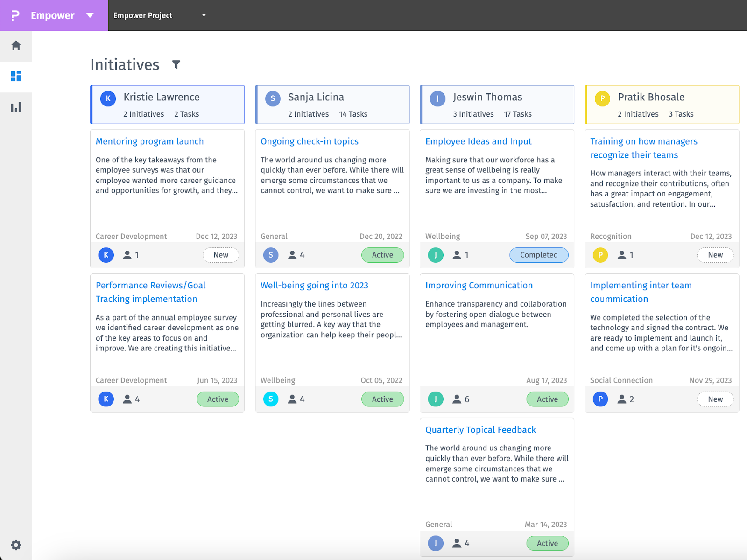Click Pratik Bhosale's yellow avatar badge
Image resolution: width=747 pixels, height=560 pixels.
pos(602,99)
